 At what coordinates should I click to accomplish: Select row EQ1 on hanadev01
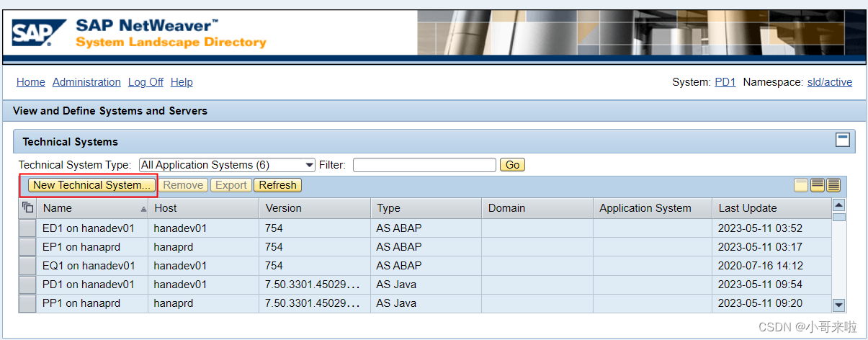coord(27,266)
